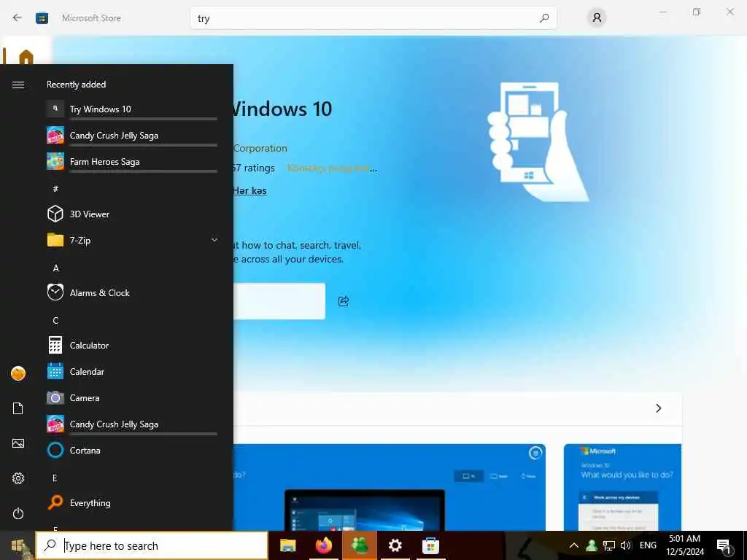Follow the 'Hər kəs' age rating link
The width and height of the screenshot is (747, 560).
pyautogui.click(x=249, y=190)
